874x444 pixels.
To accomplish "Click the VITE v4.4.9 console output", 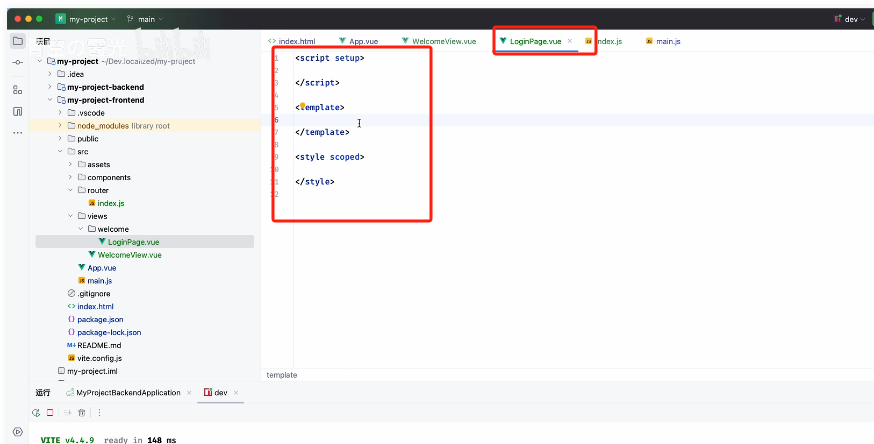I will point(67,440).
